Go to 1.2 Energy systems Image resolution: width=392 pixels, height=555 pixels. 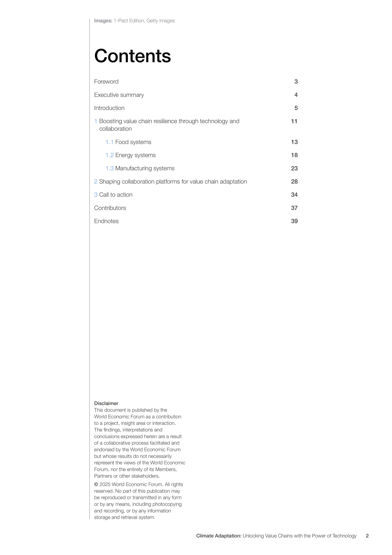point(130,155)
